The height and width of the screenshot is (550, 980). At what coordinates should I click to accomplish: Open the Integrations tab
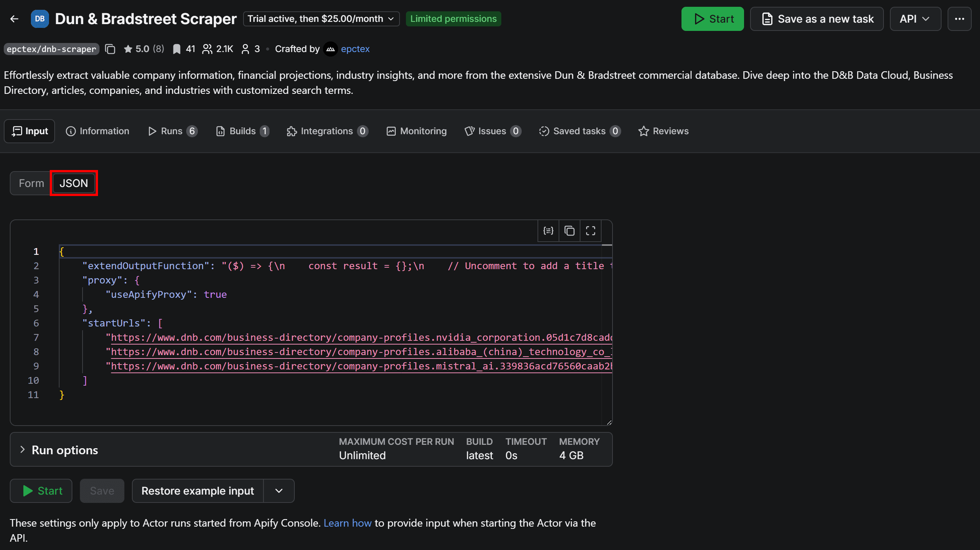[x=327, y=131]
